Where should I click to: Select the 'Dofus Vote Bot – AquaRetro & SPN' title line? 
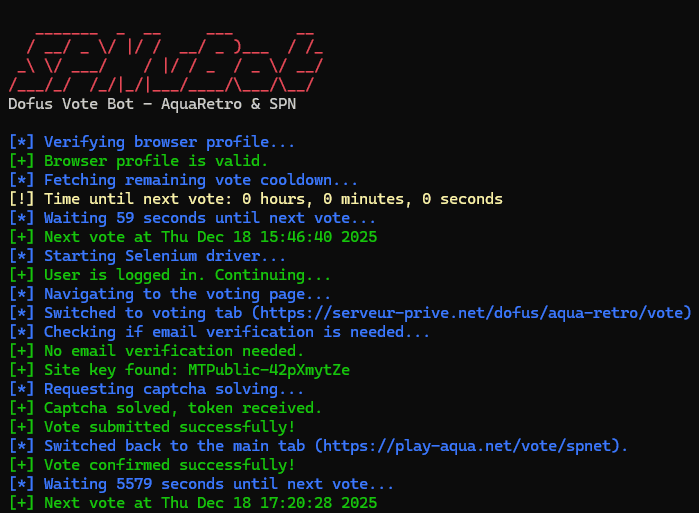(x=152, y=104)
